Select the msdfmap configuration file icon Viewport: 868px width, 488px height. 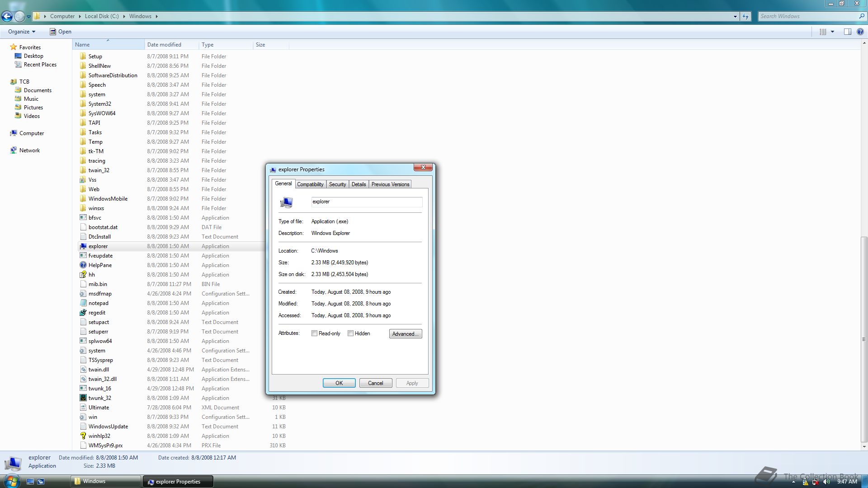83,294
